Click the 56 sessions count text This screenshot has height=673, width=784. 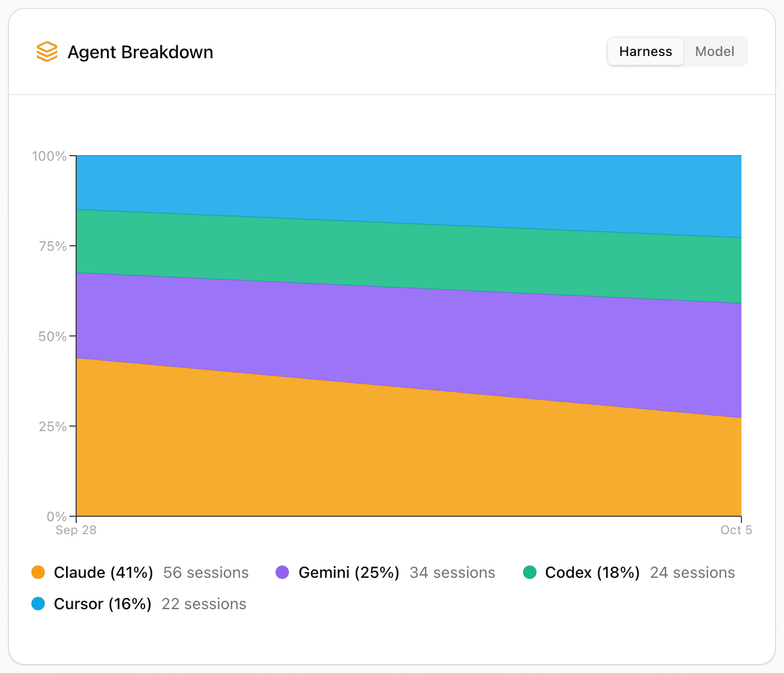coord(206,572)
